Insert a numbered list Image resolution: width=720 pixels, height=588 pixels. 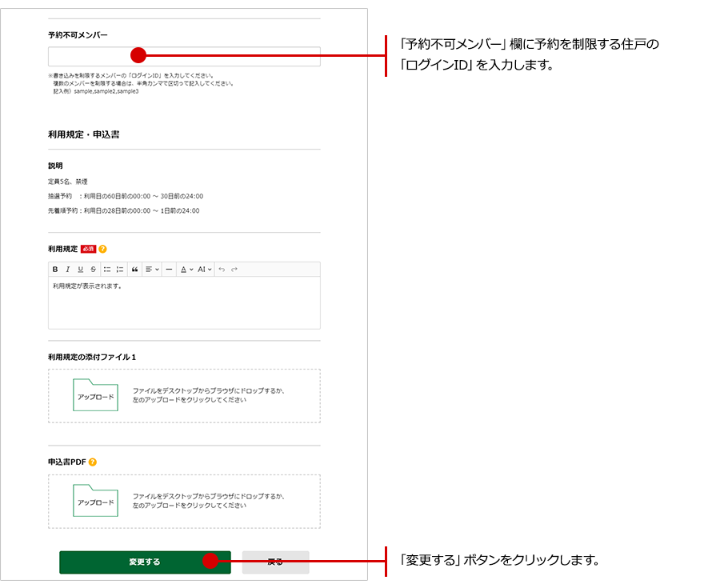(120, 270)
